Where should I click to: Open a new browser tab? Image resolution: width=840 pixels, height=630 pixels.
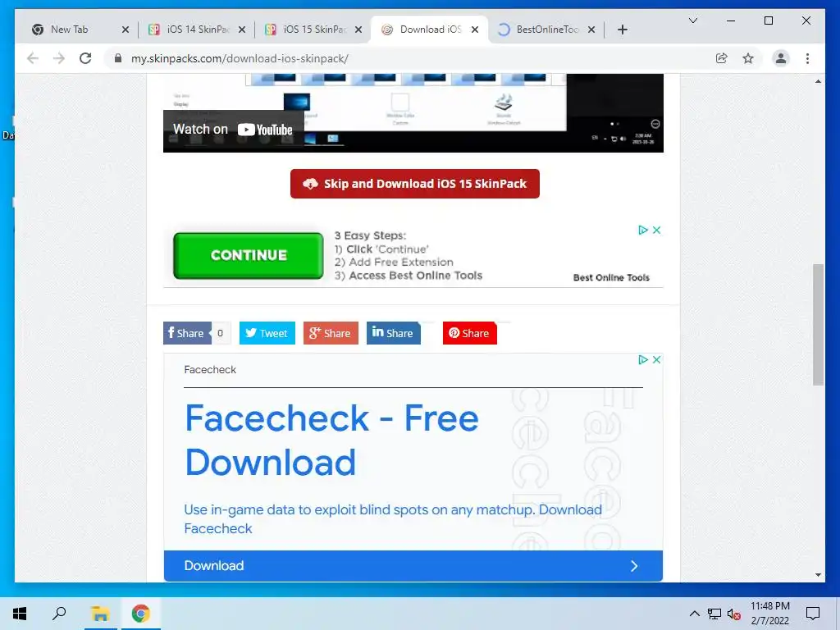pos(622,30)
